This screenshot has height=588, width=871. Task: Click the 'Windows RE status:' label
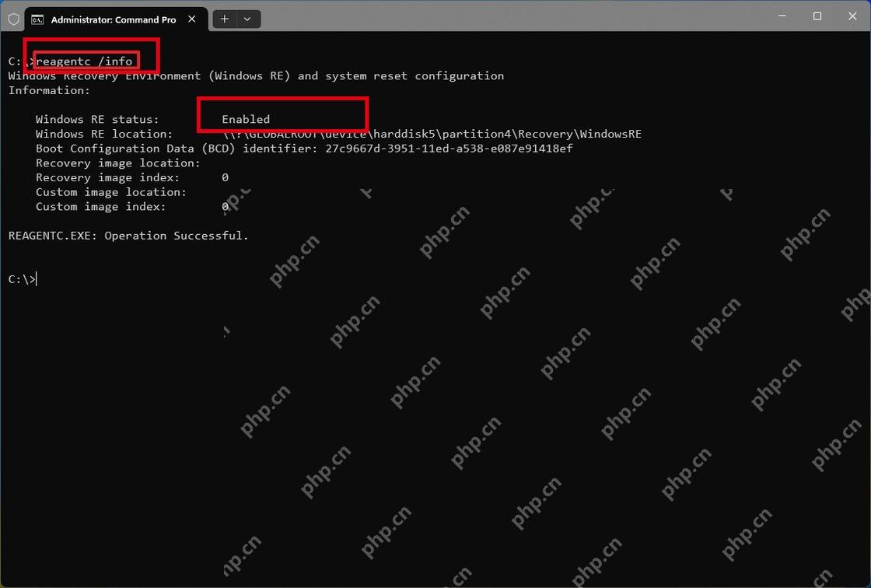click(x=97, y=119)
